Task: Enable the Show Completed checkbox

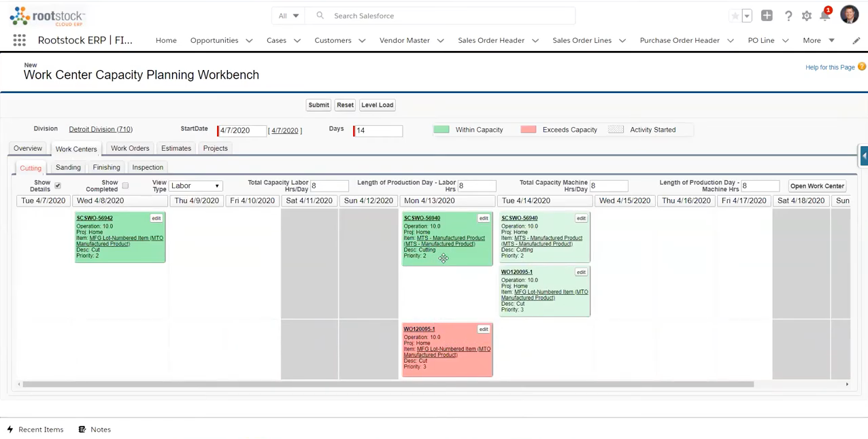Action: (125, 185)
